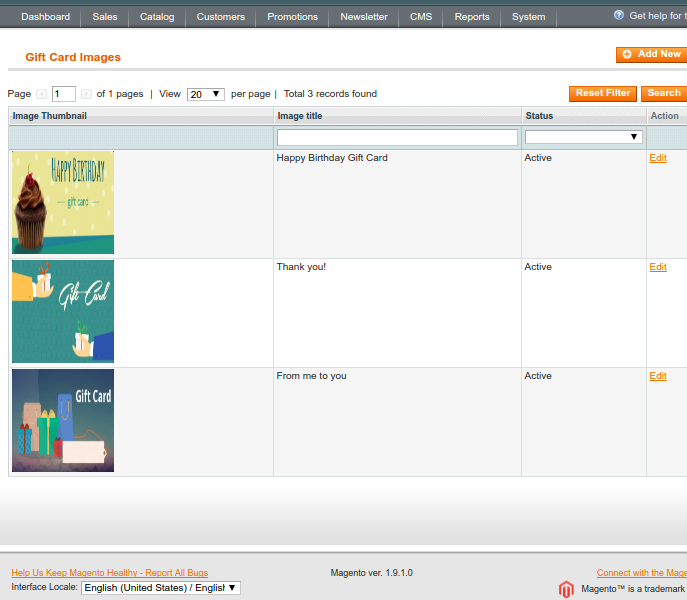Click the Search button

click(x=663, y=93)
